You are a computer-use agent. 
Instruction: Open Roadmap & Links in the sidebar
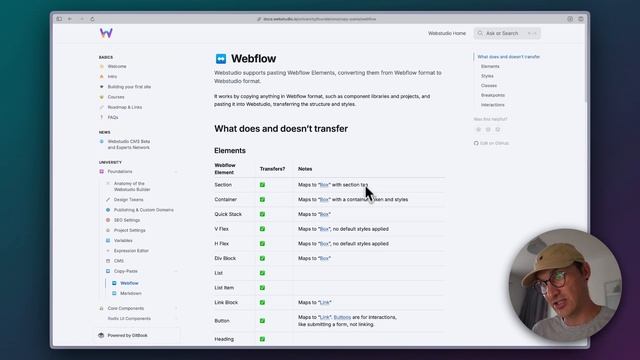(125, 107)
